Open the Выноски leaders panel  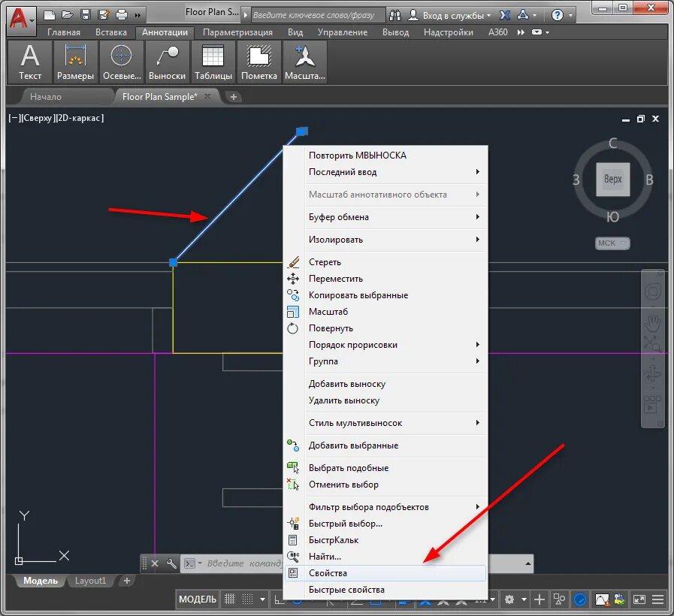pyautogui.click(x=168, y=62)
